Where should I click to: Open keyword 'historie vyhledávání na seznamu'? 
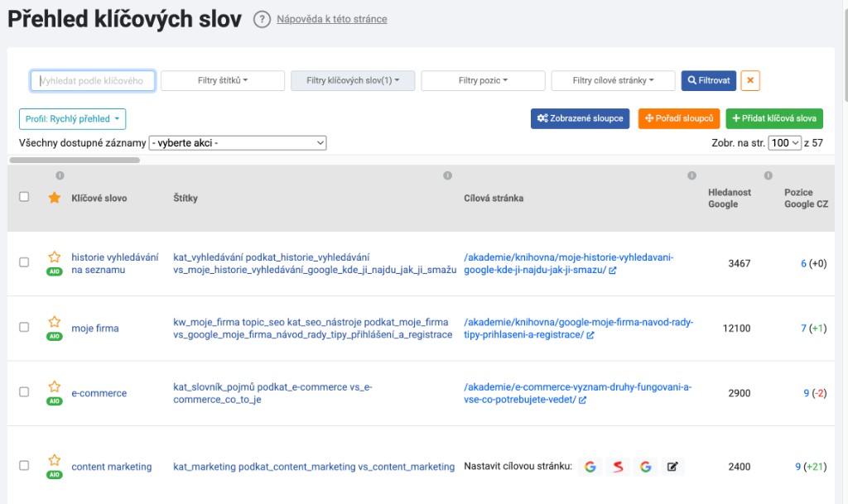(114, 264)
